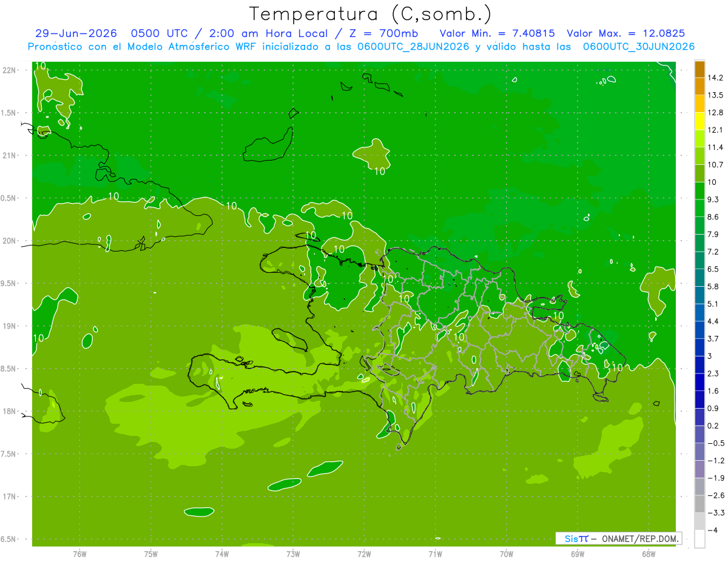Pick the blue swatch between 3.7 and 4.4
Image resolution: width=728 pixels, height=562 pixels.
tap(699, 330)
